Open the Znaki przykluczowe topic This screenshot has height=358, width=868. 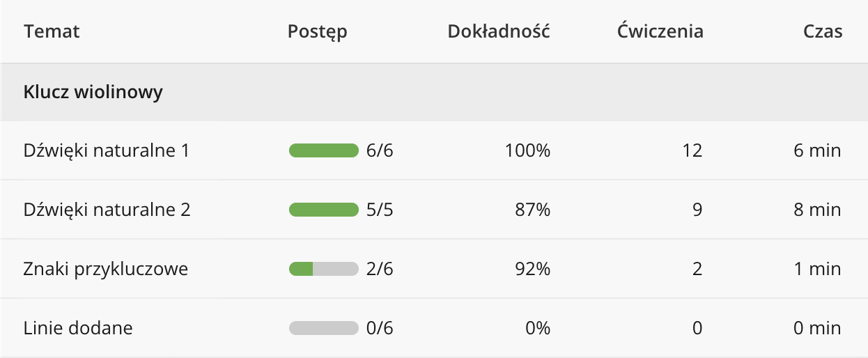point(105,269)
